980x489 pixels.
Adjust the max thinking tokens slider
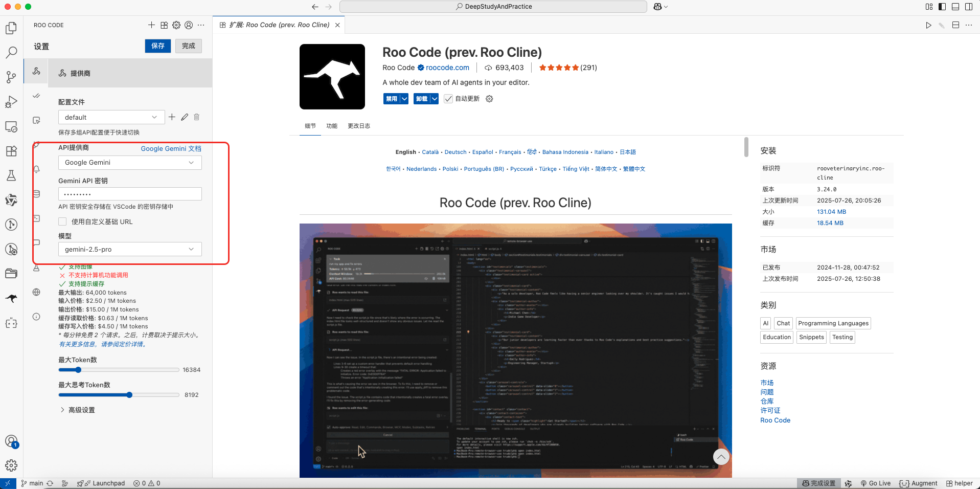coord(119,395)
